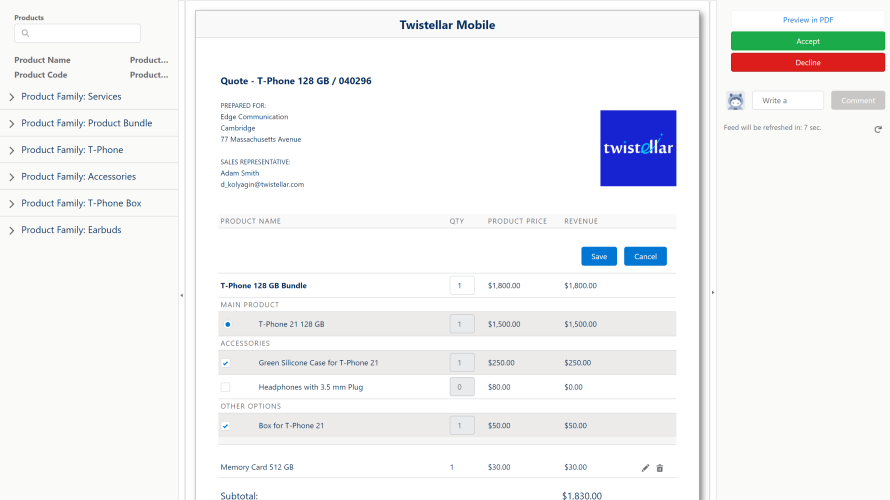Uncheck Box for T-Phone 21
Viewport: 890px width, 500px height.
pyautogui.click(x=225, y=426)
